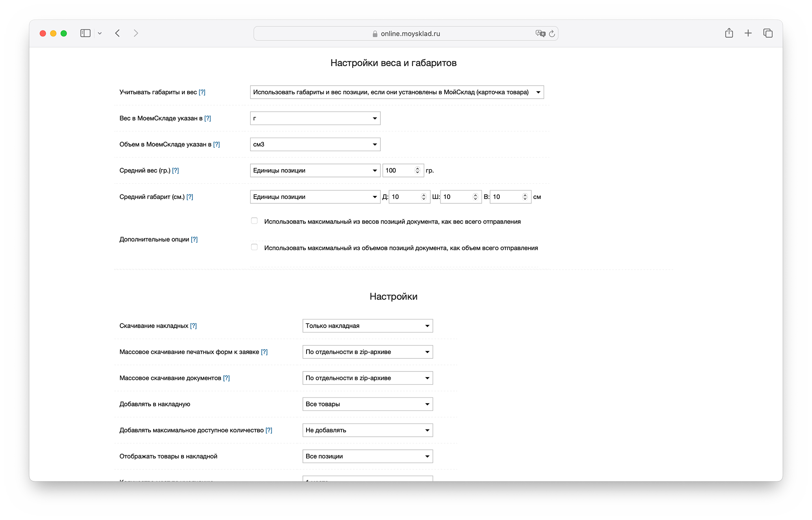Show the tab overview icon

[x=768, y=33]
